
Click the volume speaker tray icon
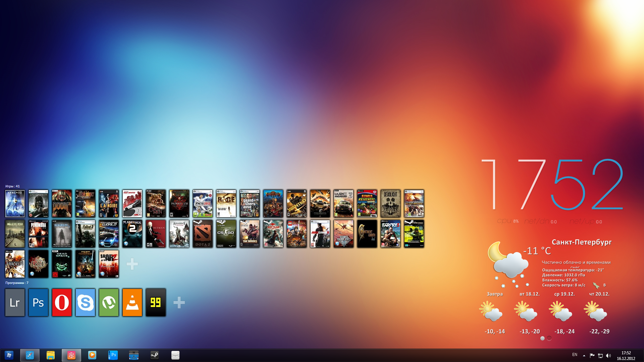(608, 356)
